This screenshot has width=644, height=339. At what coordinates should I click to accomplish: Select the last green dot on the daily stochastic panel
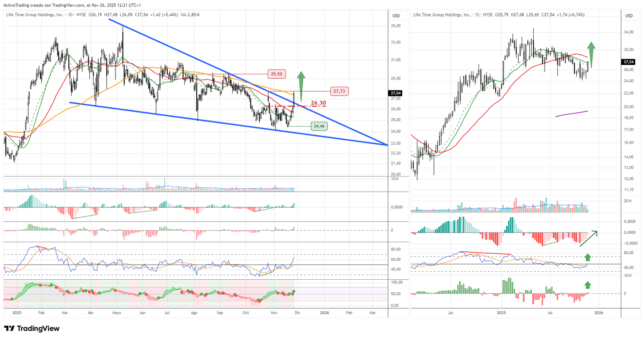coord(294,291)
